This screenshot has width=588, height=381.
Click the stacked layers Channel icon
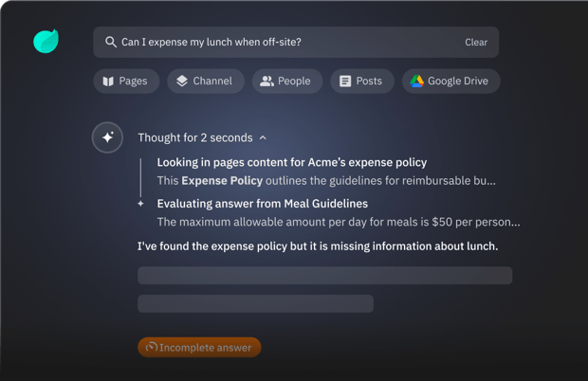tap(182, 82)
